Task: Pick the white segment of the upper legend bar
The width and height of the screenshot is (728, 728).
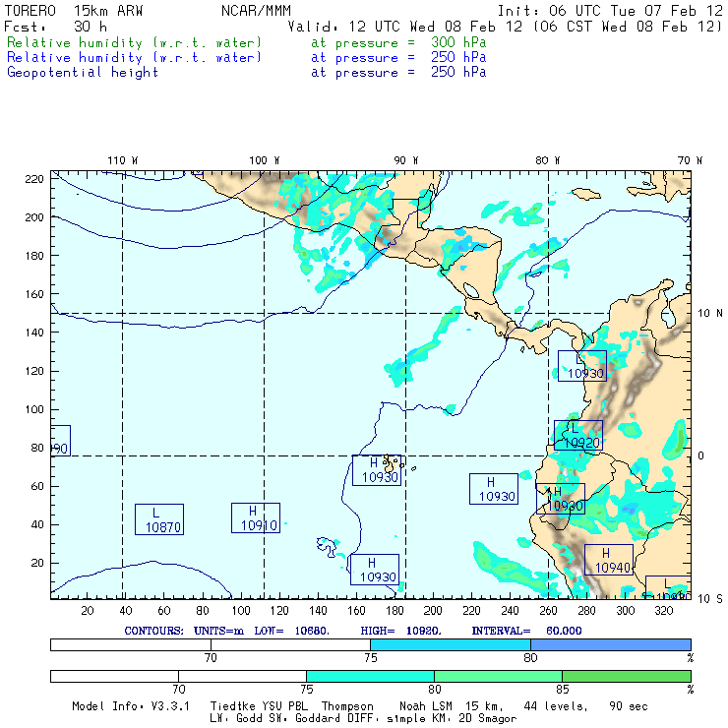Action: [x=210, y=644]
